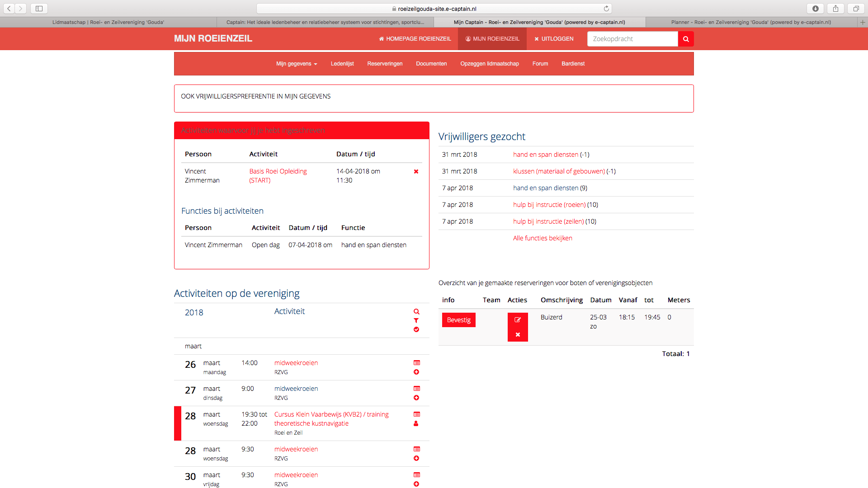Click the search icon in Activiteiten header
The height and width of the screenshot is (488, 868).
tap(416, 312)
